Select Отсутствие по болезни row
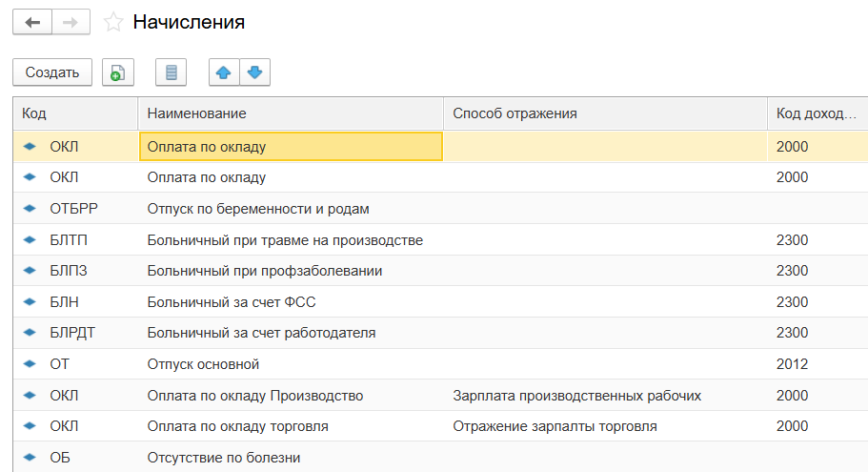This screenshot has width=868, height=472. click(x=440, y=457)
